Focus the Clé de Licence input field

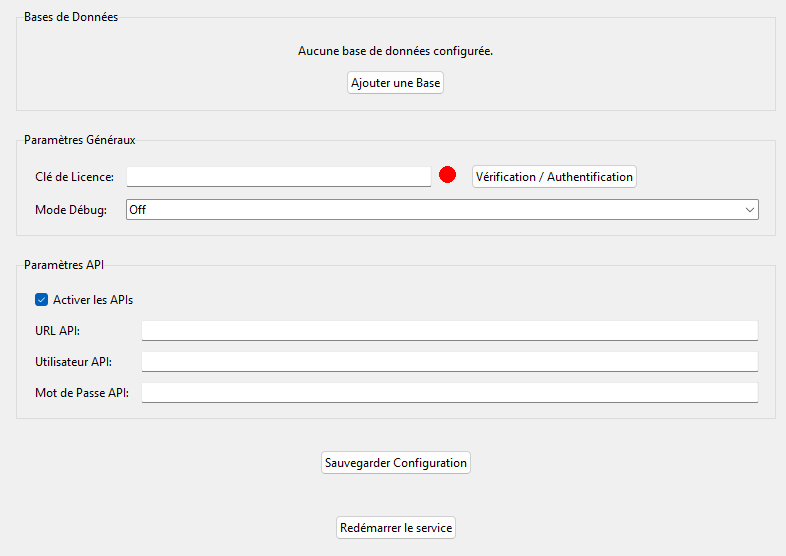tap(278, 176)
